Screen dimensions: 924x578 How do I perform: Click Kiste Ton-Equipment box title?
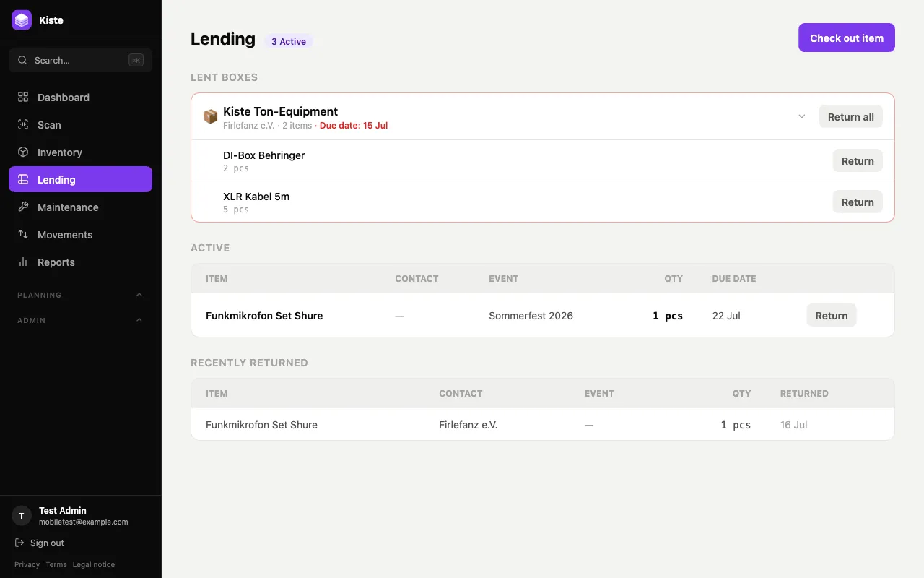point(280,111)
